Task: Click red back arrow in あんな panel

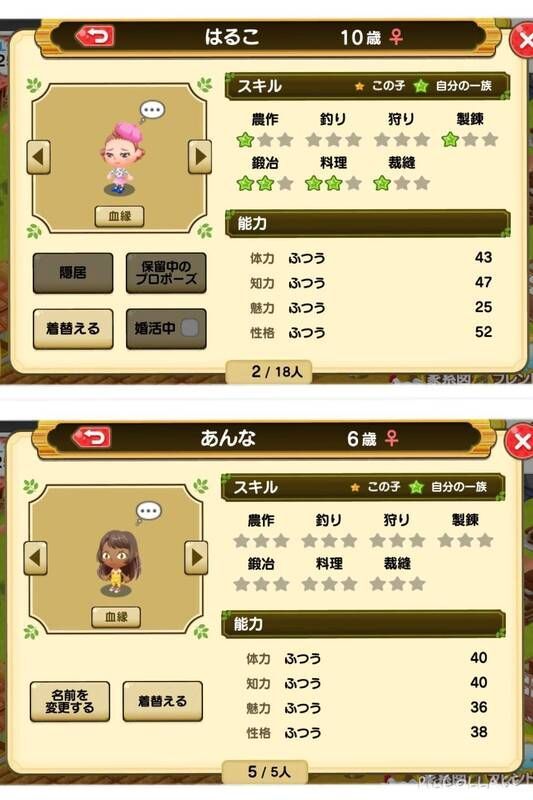Action: click(92, 437)
